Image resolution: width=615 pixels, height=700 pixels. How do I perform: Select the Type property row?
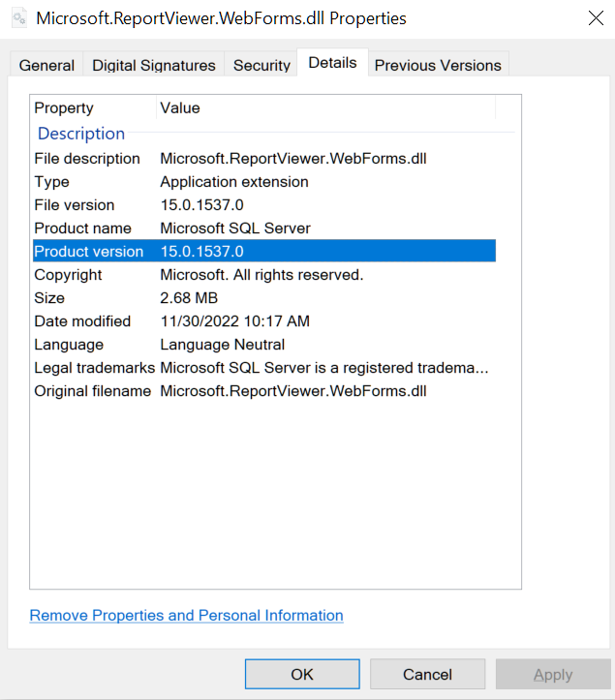264,182
